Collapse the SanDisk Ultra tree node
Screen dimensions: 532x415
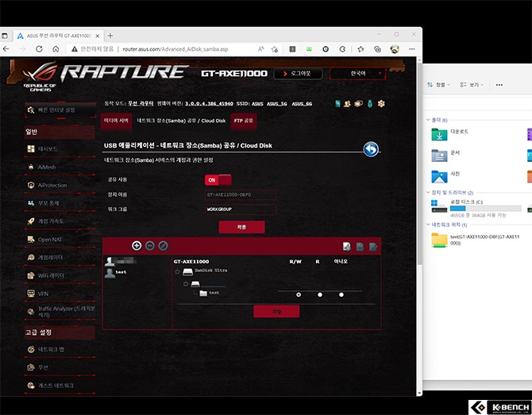[x=177, y=271]
